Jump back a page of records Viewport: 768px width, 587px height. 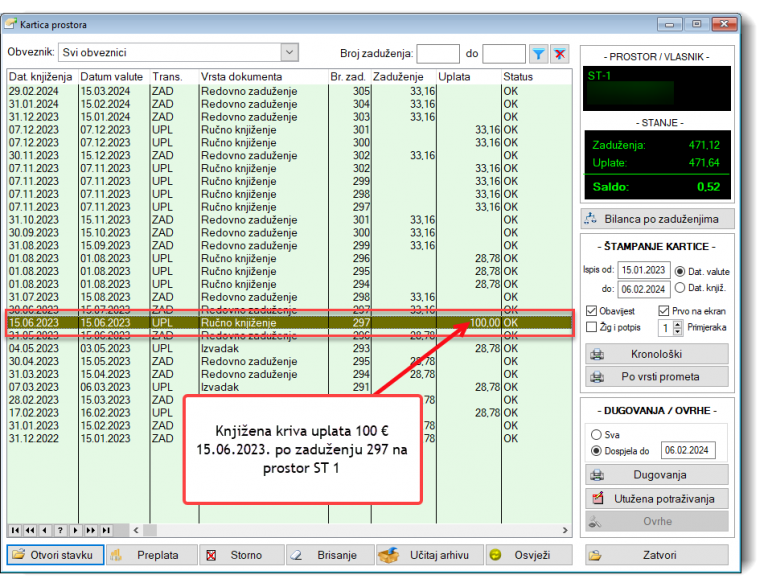pyautogui.click(x=30, y=530)
